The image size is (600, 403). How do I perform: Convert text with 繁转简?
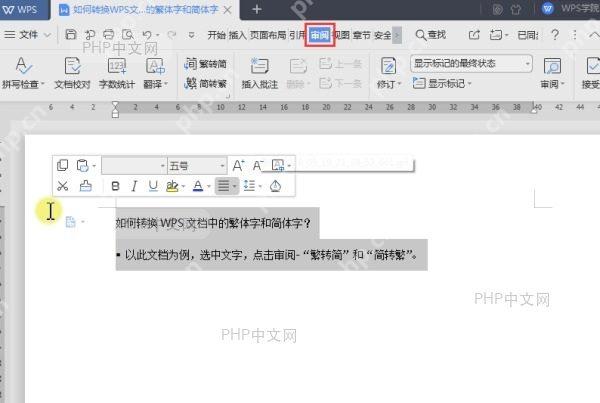(x=206, y=64)
